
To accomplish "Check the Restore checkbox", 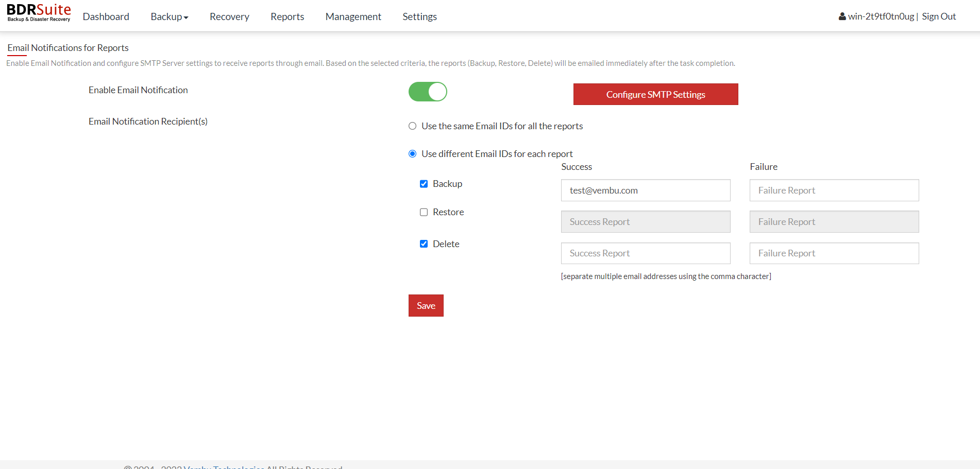I will tap(424, 212).
